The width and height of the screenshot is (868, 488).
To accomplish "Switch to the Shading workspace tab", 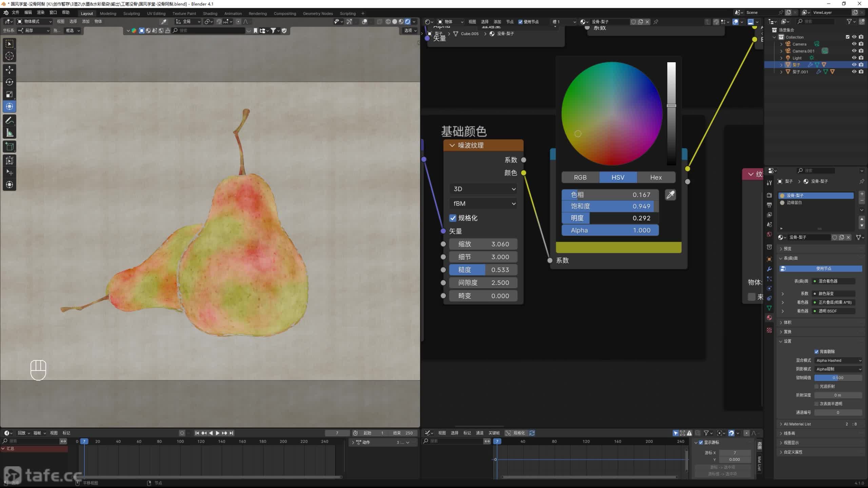I will pyautogui.click(x=210, y=14).
